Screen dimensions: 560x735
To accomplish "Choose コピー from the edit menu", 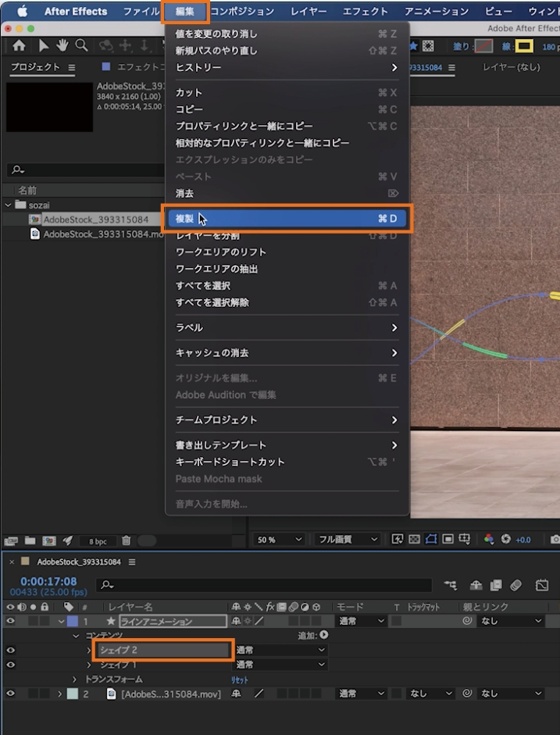I will 287,109.
